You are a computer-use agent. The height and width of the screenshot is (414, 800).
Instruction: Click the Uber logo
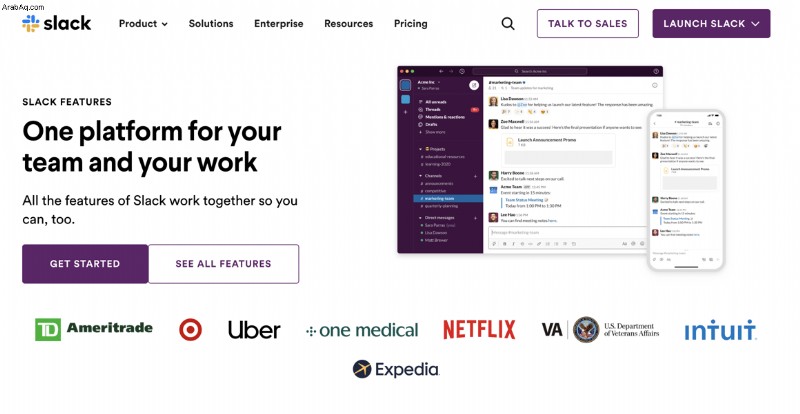point(254,330)
